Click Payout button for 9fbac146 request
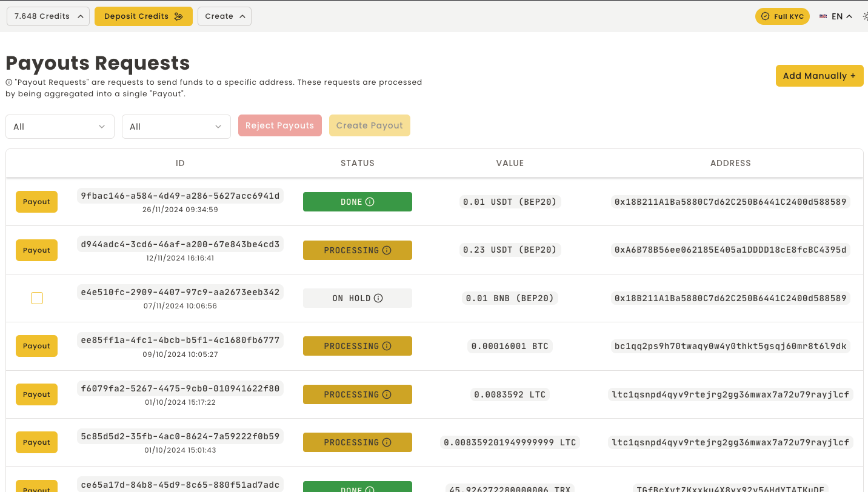This screenshot has height=492, width=868. point(36,202)
